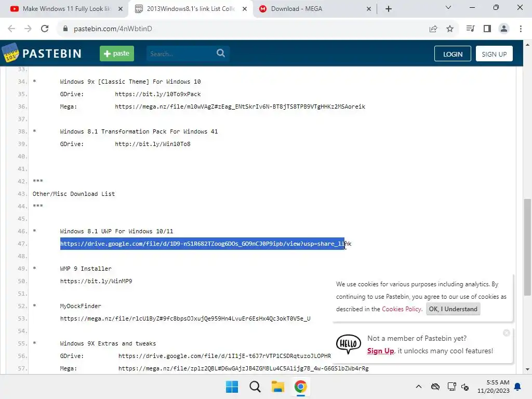Click the muted volume tray icon
This screenshot has height=399, width=532.
[x=465, y=387]
